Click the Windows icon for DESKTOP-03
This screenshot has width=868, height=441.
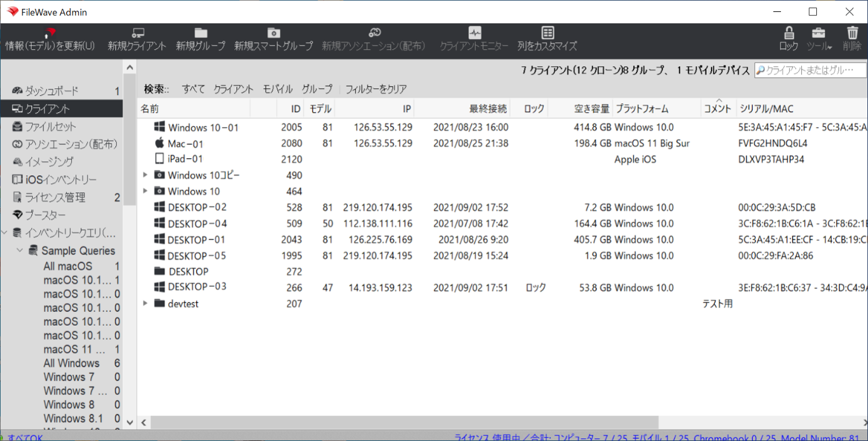tap(159, 287)
